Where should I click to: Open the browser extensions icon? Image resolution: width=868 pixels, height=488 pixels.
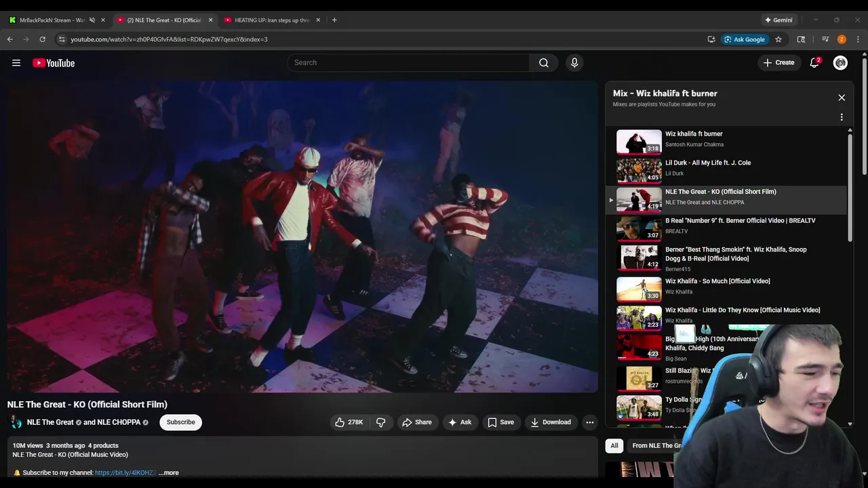tap(801, 39)
